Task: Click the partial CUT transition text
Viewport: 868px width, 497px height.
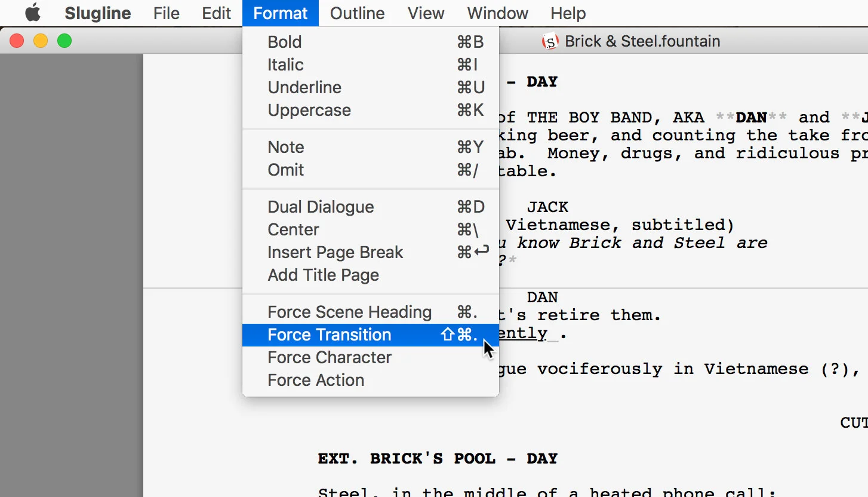Action: [x=854, y=423]
